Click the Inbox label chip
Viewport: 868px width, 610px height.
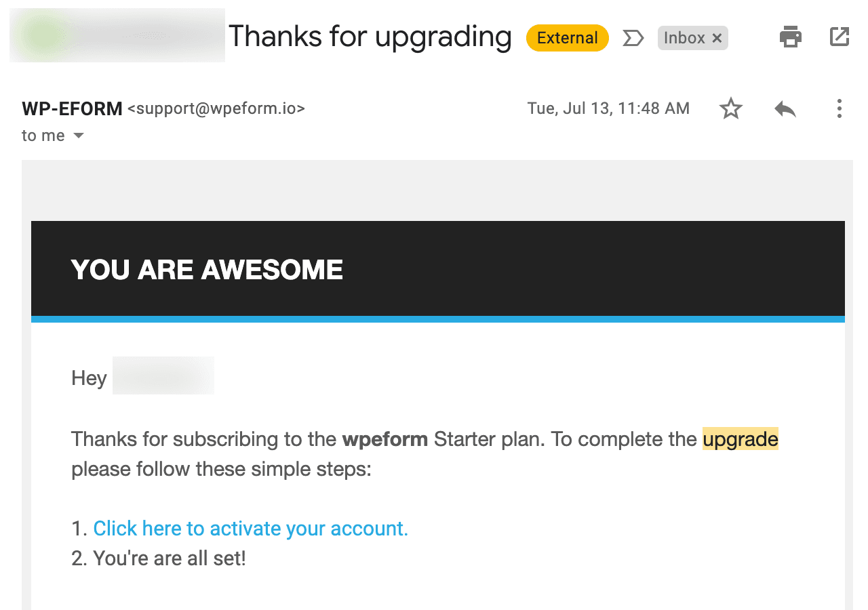pos(684,38)
